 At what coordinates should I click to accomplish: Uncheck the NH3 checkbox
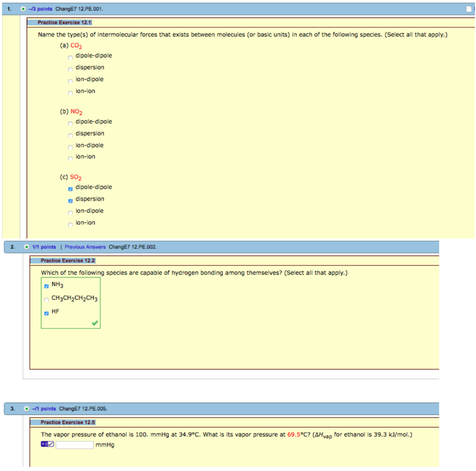click(47, 286)
